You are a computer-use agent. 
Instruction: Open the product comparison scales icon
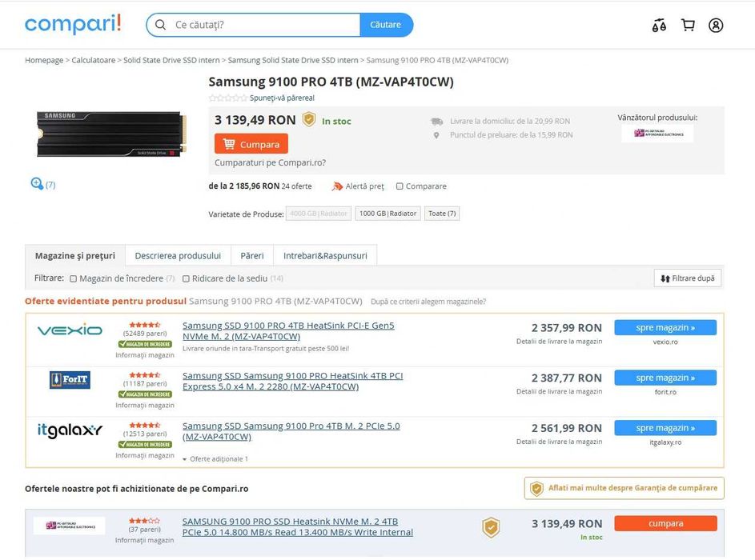[x=659, y=25]
